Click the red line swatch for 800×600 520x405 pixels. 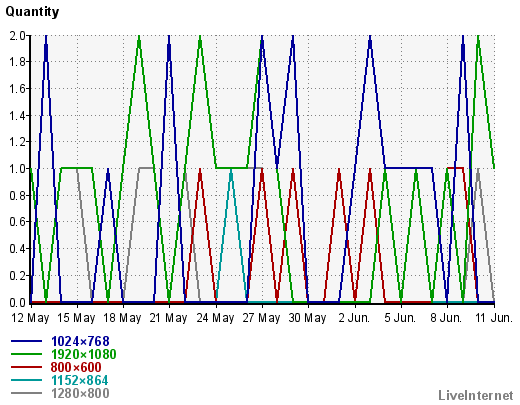pos(26,367)
